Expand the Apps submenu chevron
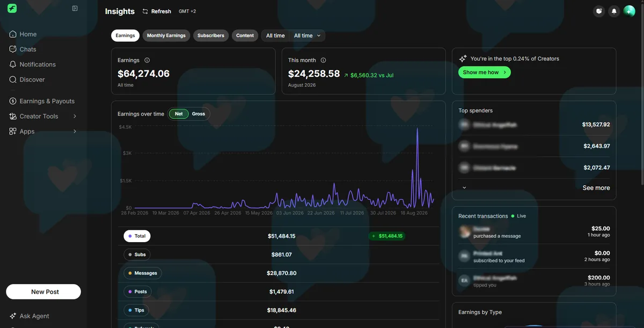The image size is (644, 328). (75, 131)
